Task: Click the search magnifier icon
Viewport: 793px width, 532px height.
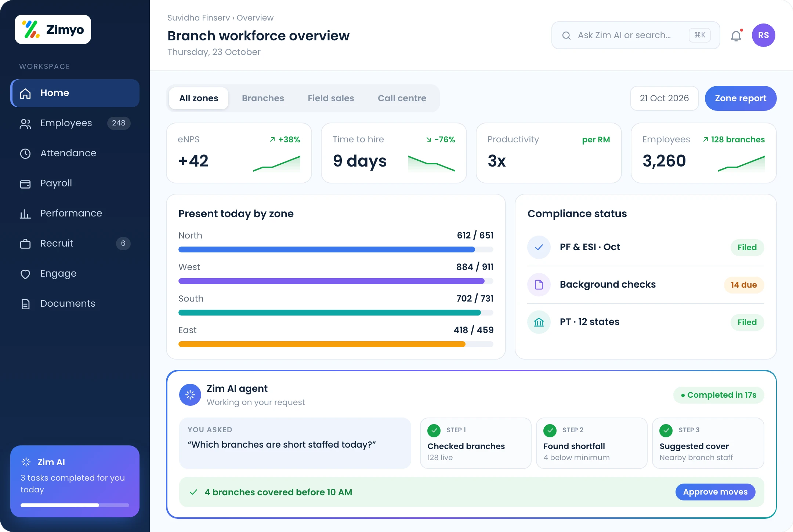Action: (x=566, y=36)
